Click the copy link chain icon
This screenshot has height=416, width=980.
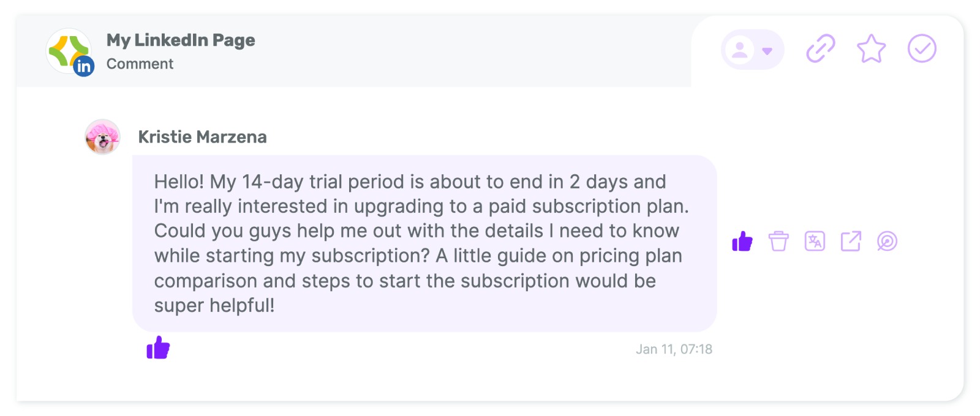[821, 49]
